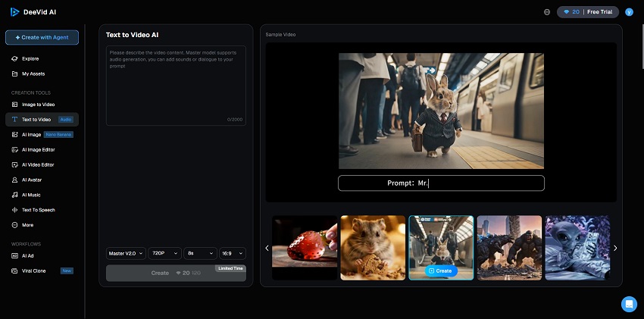Open Explore in the sidebar
This screenshot has height=319, width=644.
pyautogui.click(x=42, y=58)
